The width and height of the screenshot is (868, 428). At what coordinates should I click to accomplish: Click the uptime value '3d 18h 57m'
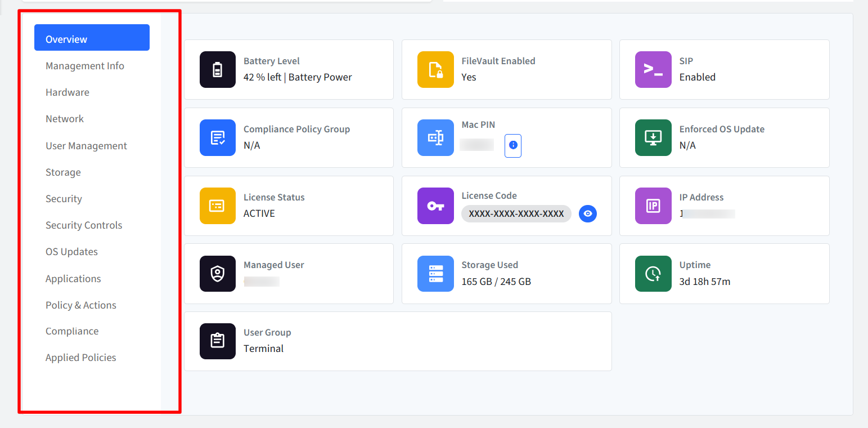[705, 281]
